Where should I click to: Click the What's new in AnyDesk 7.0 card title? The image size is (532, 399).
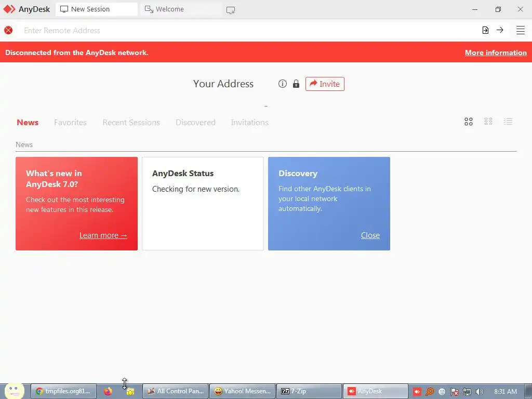point(54,179)
